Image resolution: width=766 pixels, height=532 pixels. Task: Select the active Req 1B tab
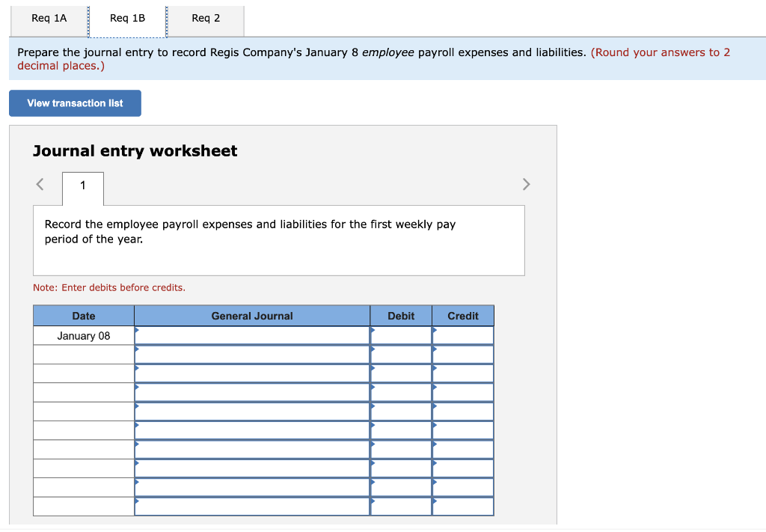coord(127,19)
